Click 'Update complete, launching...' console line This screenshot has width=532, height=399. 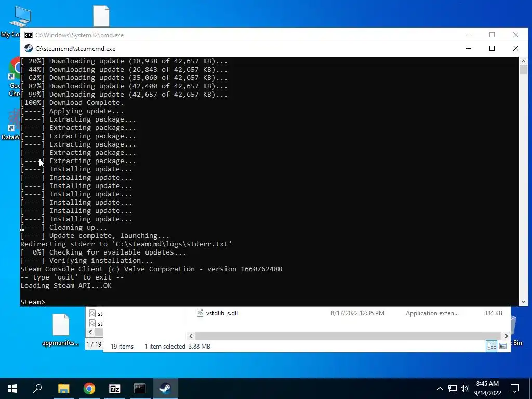[109, 236]
